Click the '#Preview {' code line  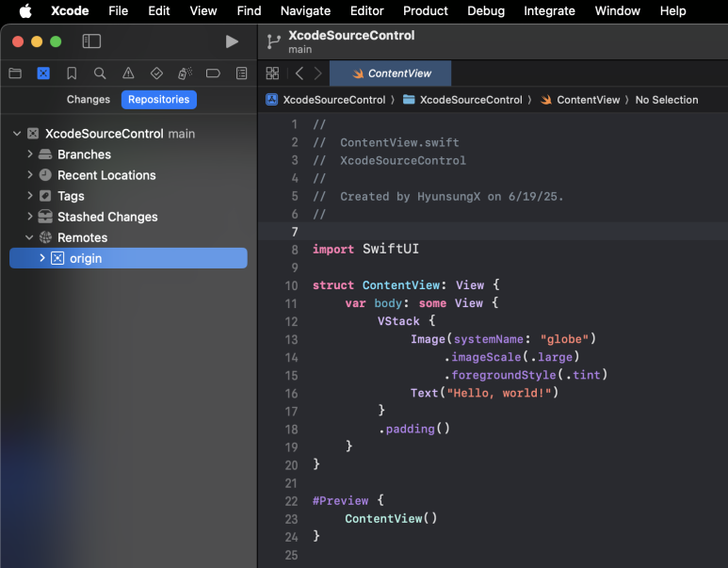(x=348, y=501)
